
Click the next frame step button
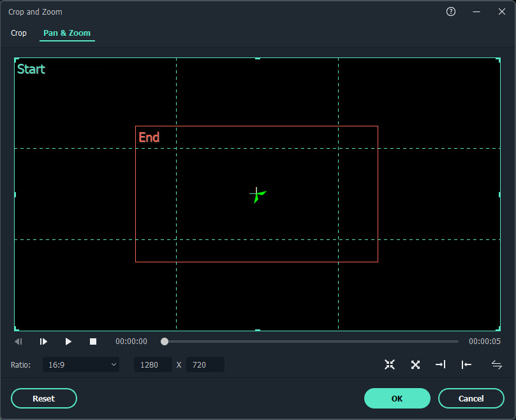coord(43,341)
